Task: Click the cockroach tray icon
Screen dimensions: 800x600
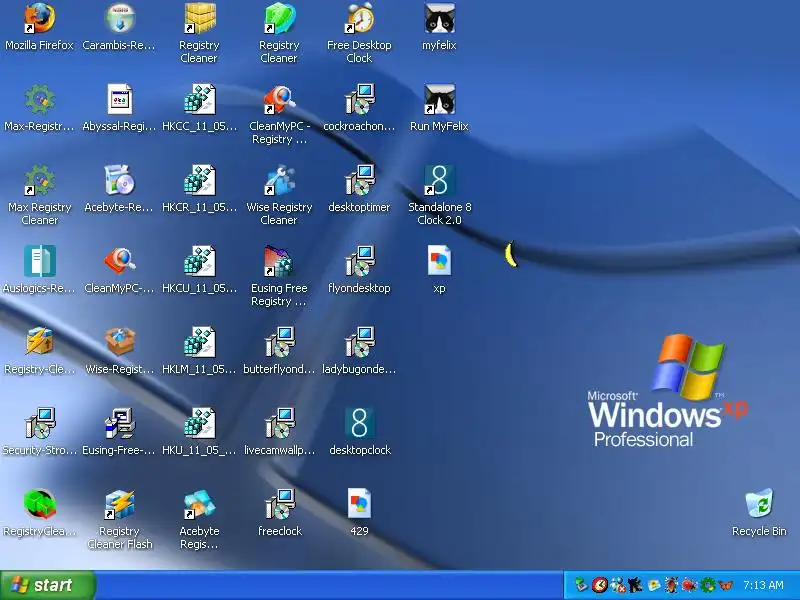Action: click(x=671, y=585)
